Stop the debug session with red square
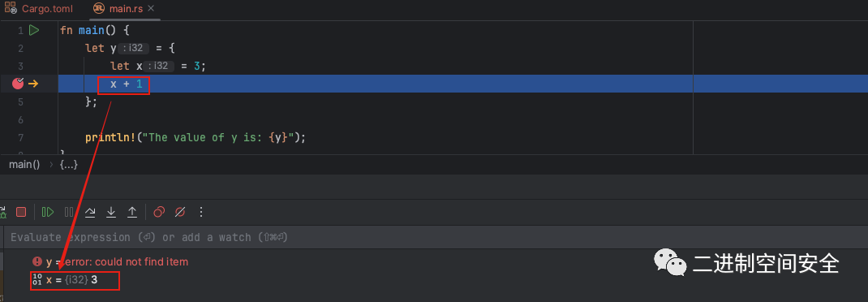Viewport: 868px width, 302px height. click(x=21, y=212)
